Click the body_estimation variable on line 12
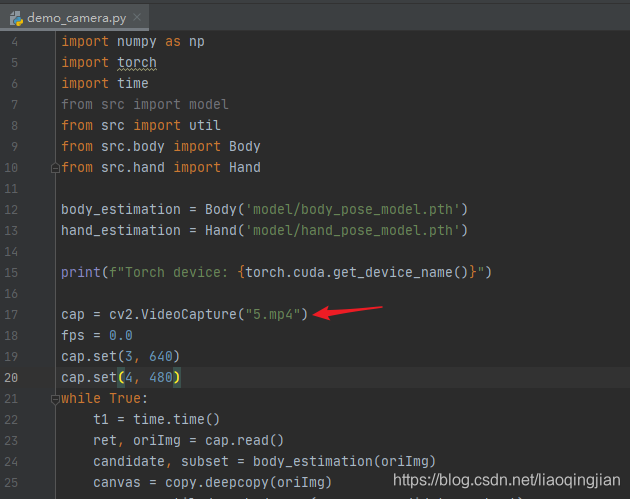Image resolution: width=630 pixels, height=499 pixels. (x=121, y=210)
